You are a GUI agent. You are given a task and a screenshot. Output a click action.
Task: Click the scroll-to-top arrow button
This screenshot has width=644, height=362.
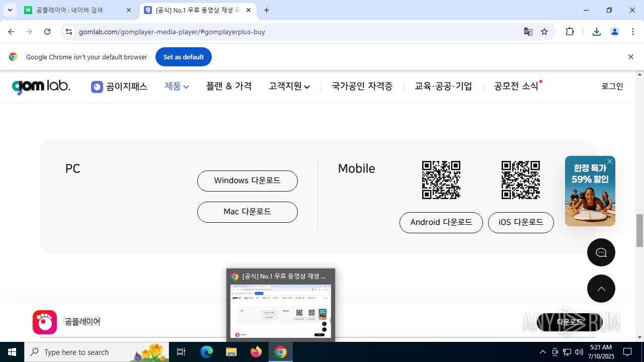(x=601, y=289)
